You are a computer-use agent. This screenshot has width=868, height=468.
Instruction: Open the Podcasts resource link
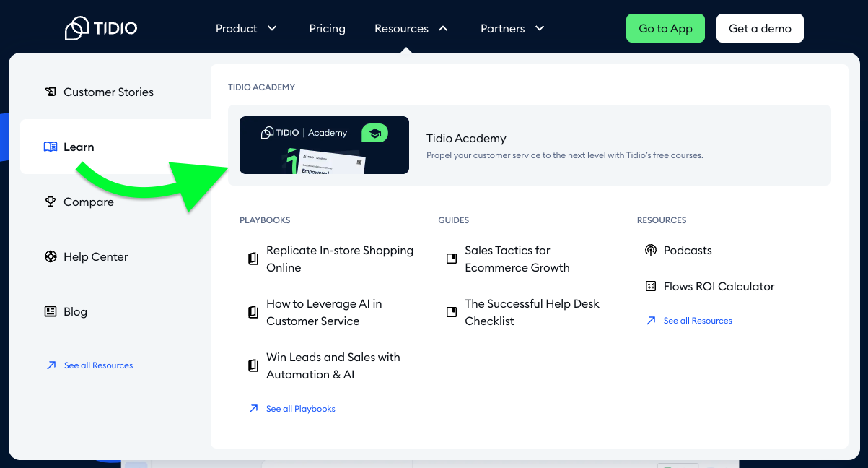click(688, 250)
